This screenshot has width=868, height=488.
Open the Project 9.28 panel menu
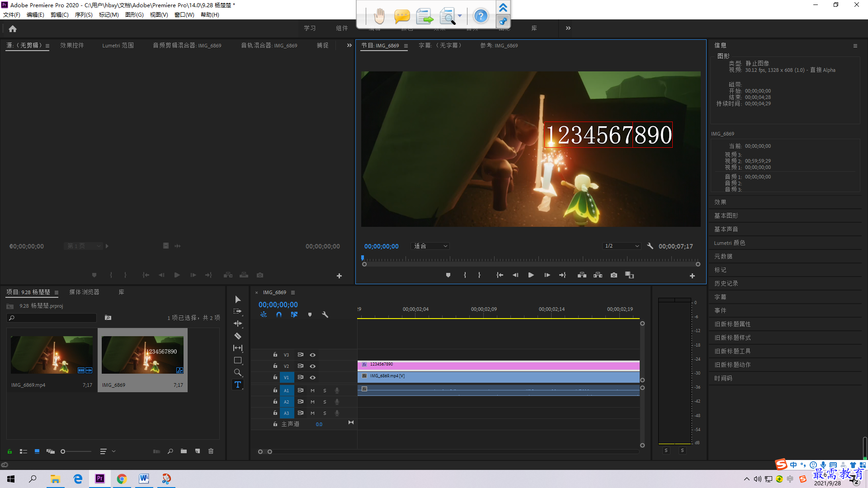[x=57, y=293]
